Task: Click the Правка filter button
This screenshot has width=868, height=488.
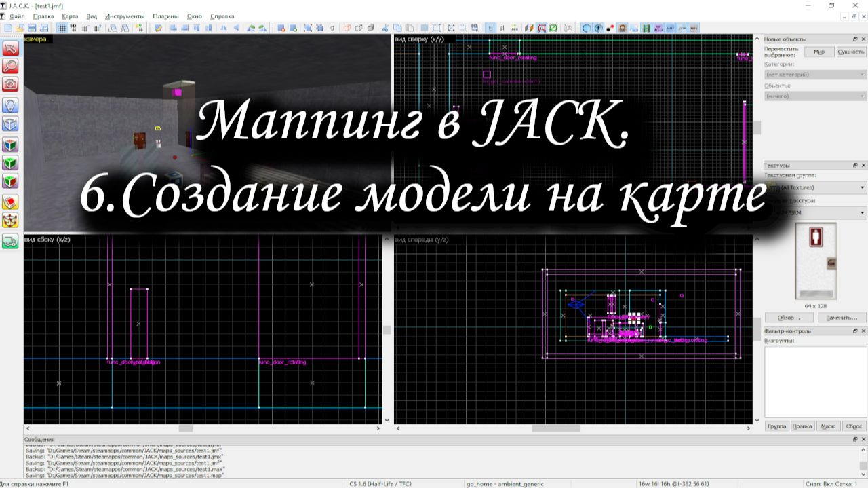Action: point(802,426)
